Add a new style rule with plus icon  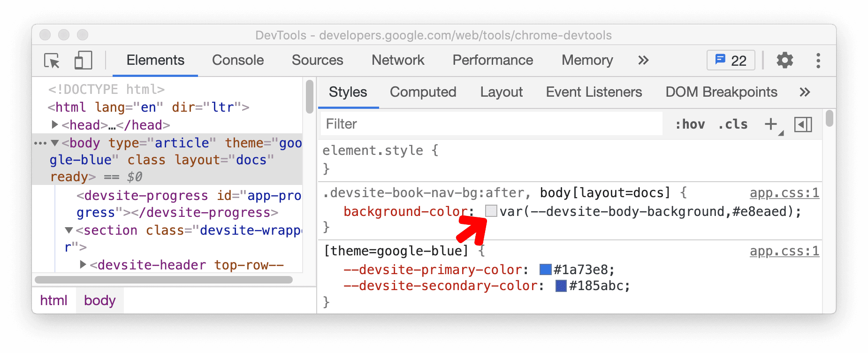coord(770,124)
